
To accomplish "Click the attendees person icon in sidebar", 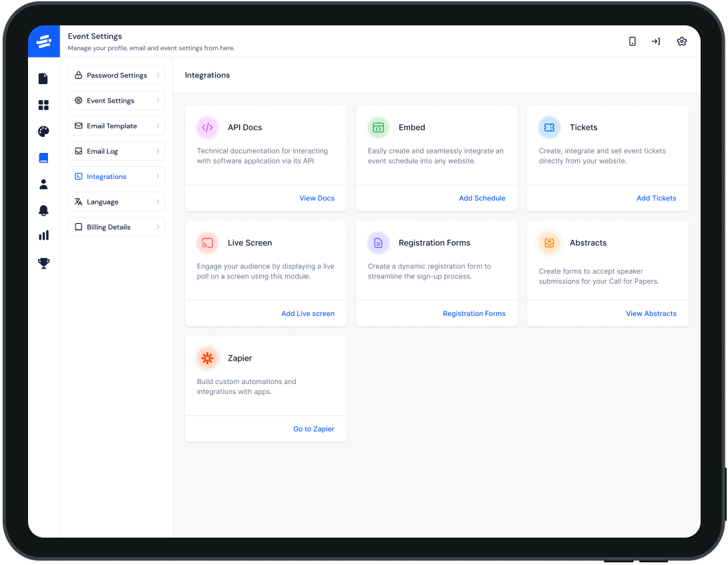I will pos(43,184).
